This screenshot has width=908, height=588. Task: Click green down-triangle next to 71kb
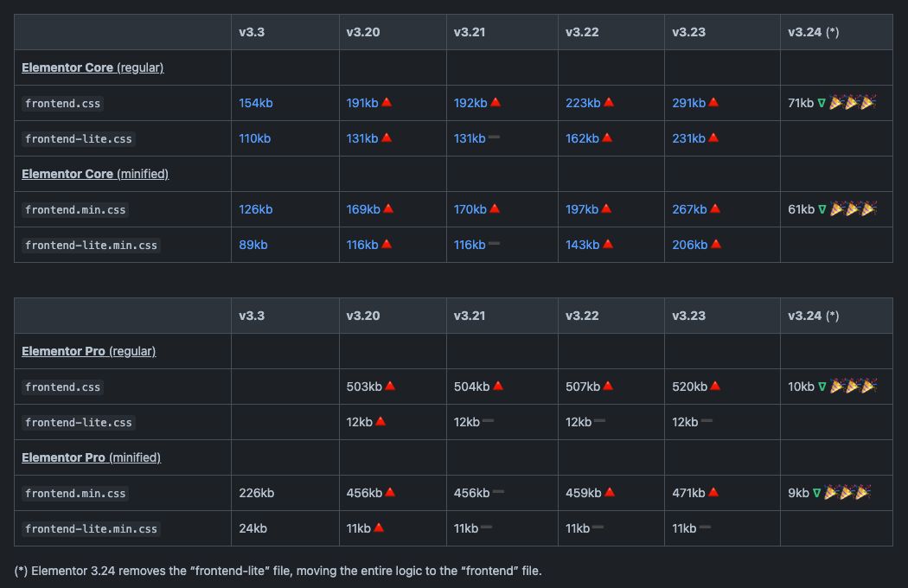(822, 103)
